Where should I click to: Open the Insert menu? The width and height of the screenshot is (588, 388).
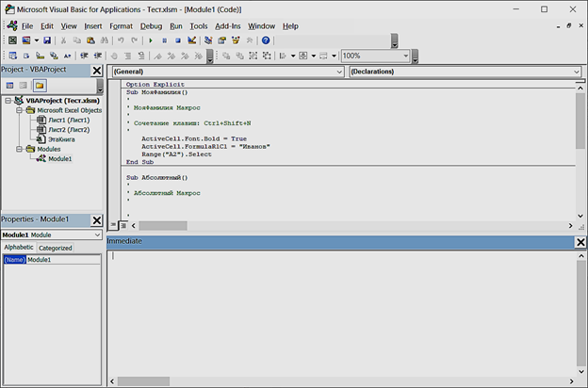(x=92, y=26)
